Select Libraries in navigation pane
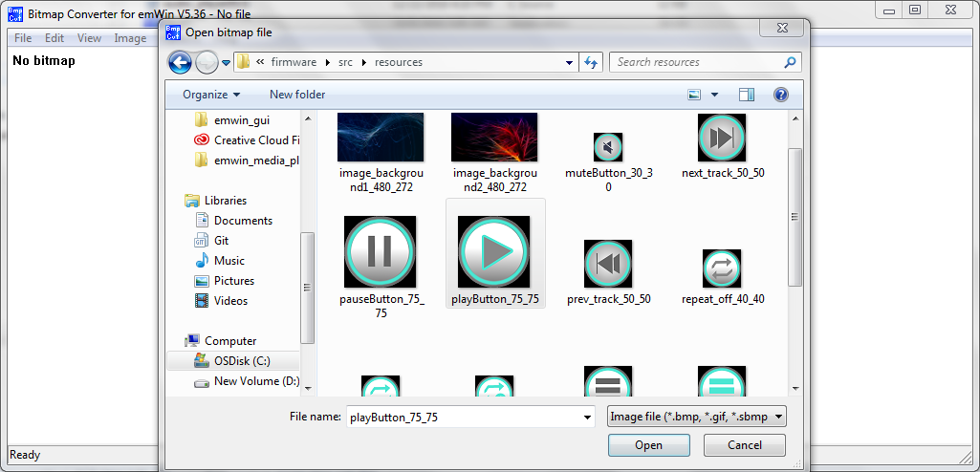This screenshot has width=980, height=472. [x=216, y=201]
